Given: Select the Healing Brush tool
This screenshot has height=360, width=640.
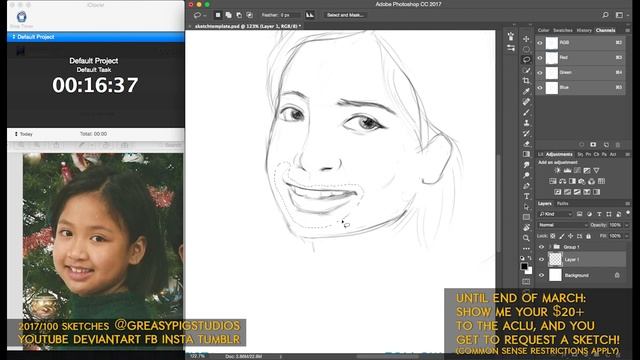Looking at the screenshot, I should click(527, 102).
